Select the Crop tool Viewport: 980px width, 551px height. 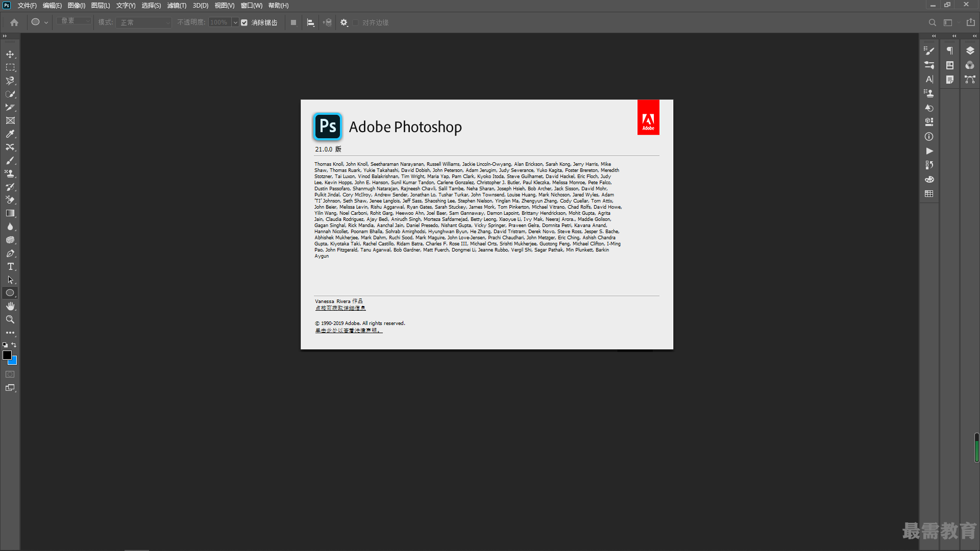point(10,107)
